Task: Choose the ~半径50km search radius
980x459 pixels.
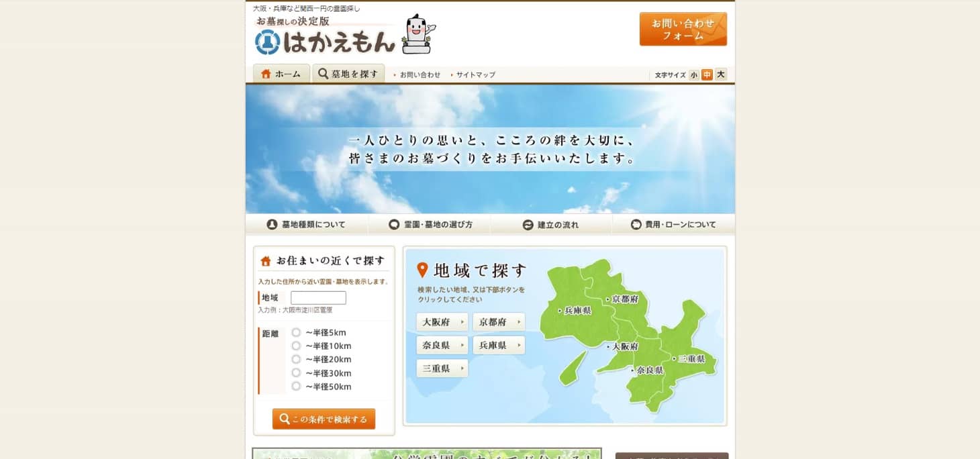Action: click(296, 387)
